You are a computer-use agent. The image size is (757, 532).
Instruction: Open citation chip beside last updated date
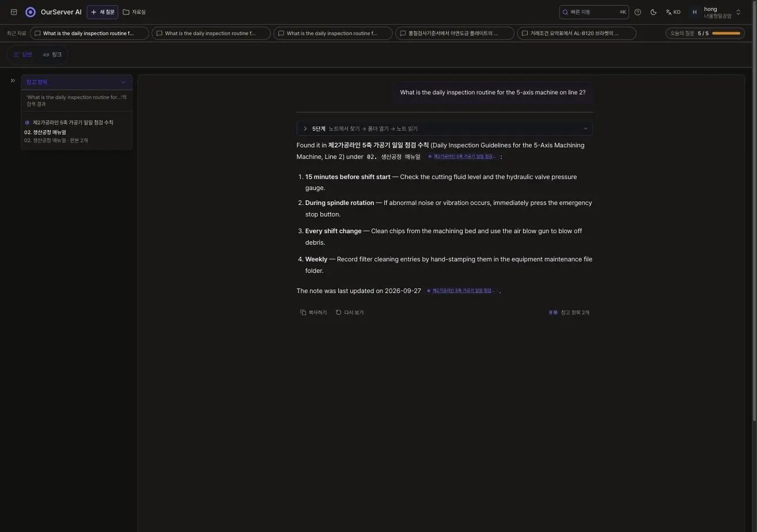461,291
